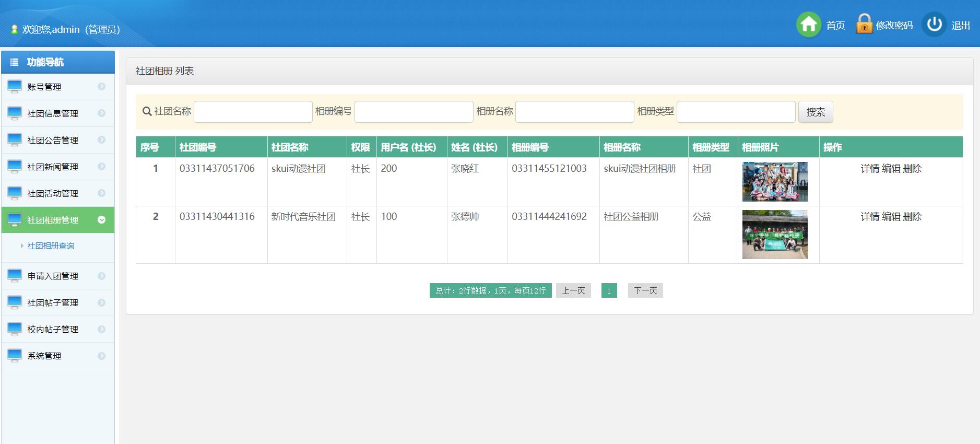Click the monitor icon beside 社团新闻管理
The width and height of the screenshot is (980, 444).
pos(15,167)
